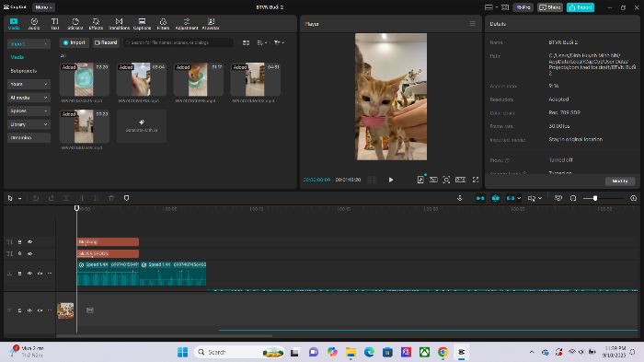The height and width of the screenshot is (362, 644).
Task: Select the teal bowl clip thumbnail 00:20
Action: click(85, 79)
